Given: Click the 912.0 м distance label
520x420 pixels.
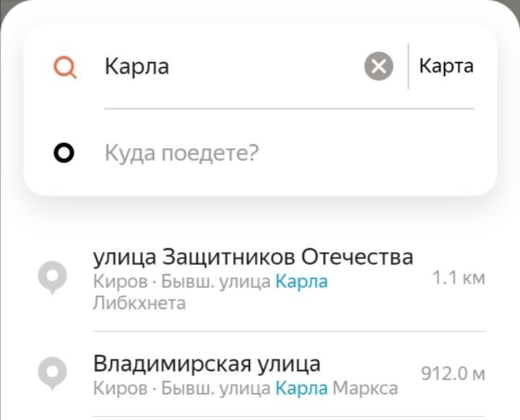Looking at the screenshot, I should pyautogui.click(x=453, y=374).
